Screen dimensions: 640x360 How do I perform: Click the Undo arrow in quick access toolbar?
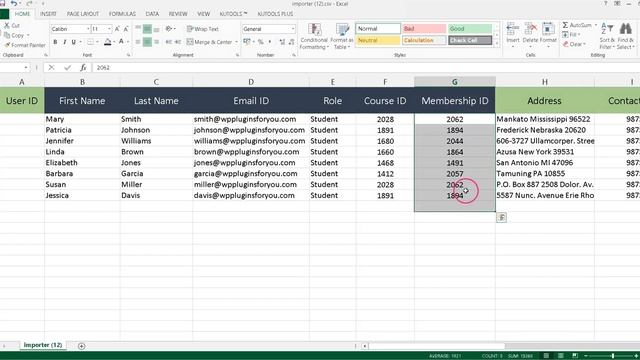pos(14,4)
